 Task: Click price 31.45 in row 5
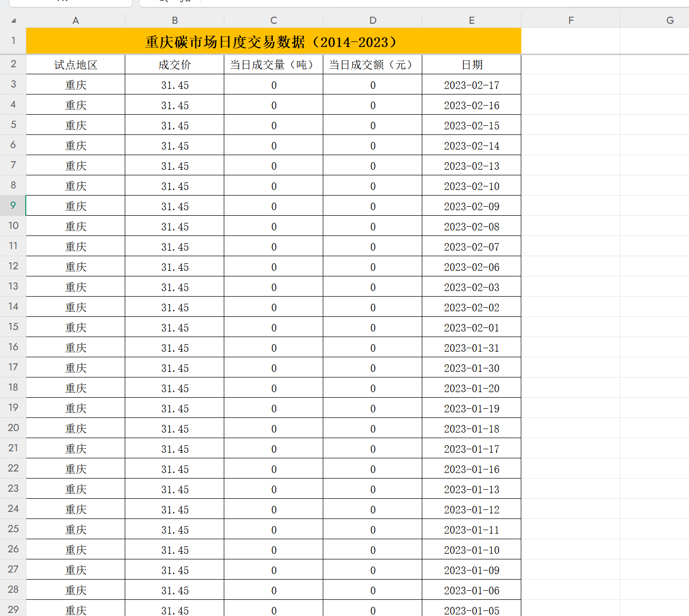pyautogui.click(x=175, y=125)
